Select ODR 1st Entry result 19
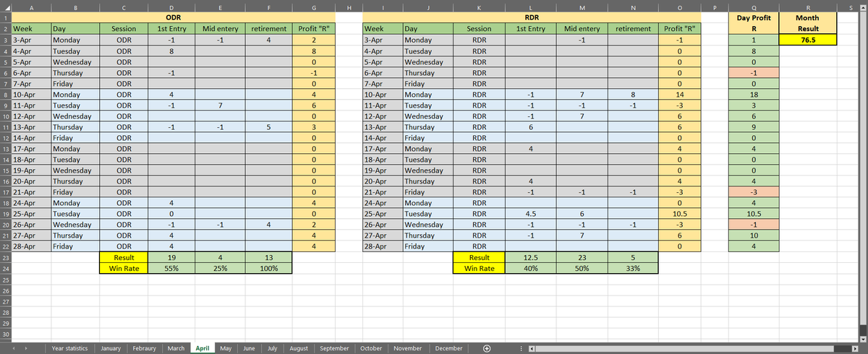This screenshot has height=354, width=868. (x=171, y=257)
